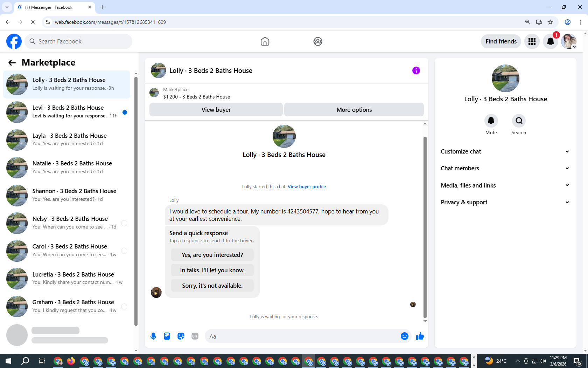Open Firefox from the taskbar
Image resolution: width=588 pixels, height=368 pixels.
tap(71, 361)
